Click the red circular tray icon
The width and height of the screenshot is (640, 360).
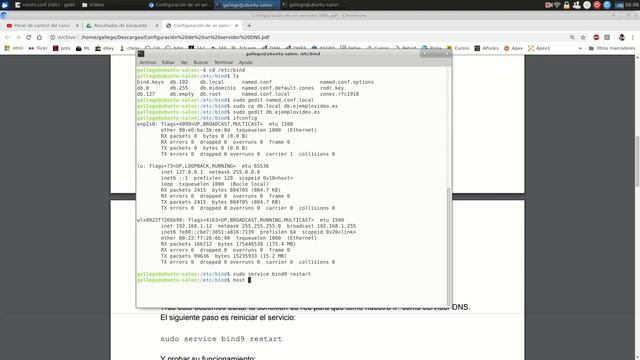597,5
